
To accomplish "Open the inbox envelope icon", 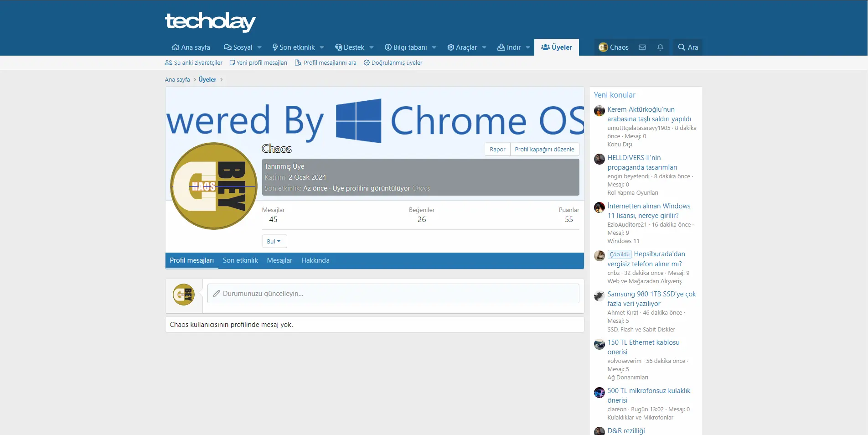I will point(642,47).
